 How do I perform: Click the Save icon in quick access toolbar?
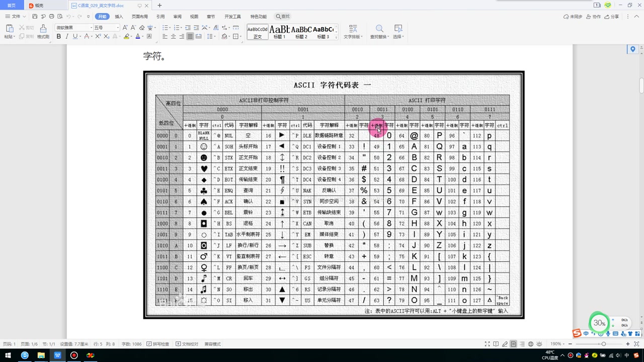point(35,16)
